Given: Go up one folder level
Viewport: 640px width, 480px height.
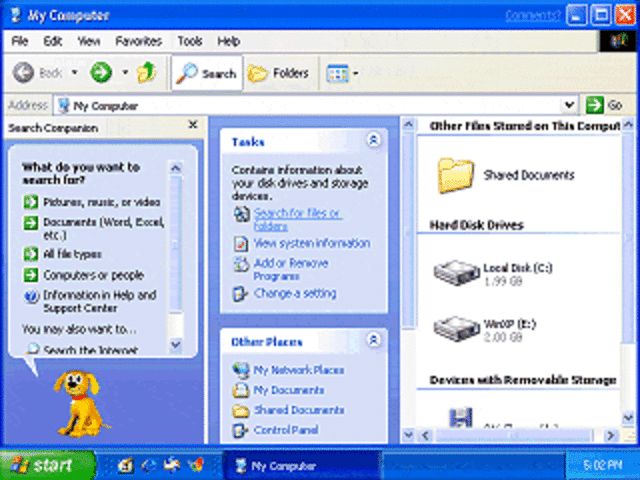Looking at the screenshot, I should [x=146, y=72].
